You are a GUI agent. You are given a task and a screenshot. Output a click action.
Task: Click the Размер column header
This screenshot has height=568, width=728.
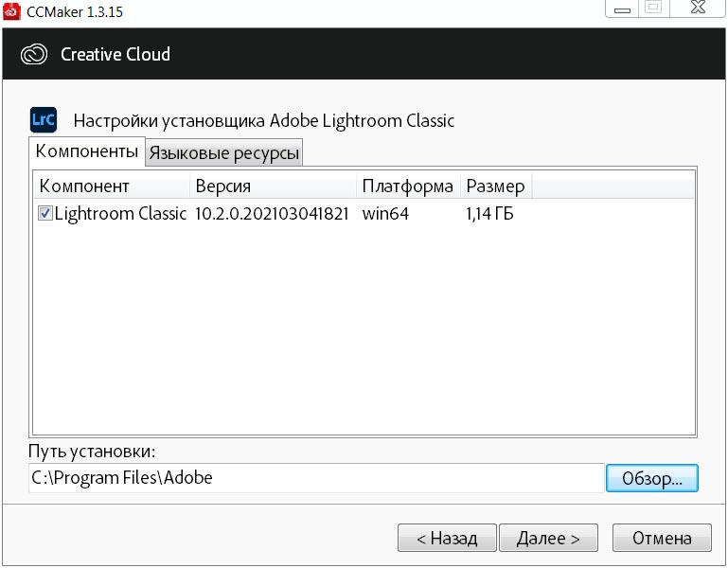(496, 186)
